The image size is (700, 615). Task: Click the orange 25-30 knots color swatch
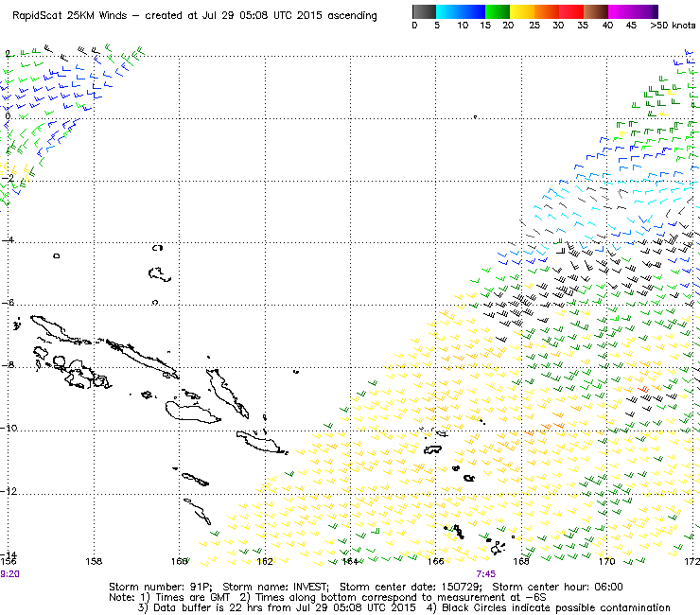(x=547, y=11)
